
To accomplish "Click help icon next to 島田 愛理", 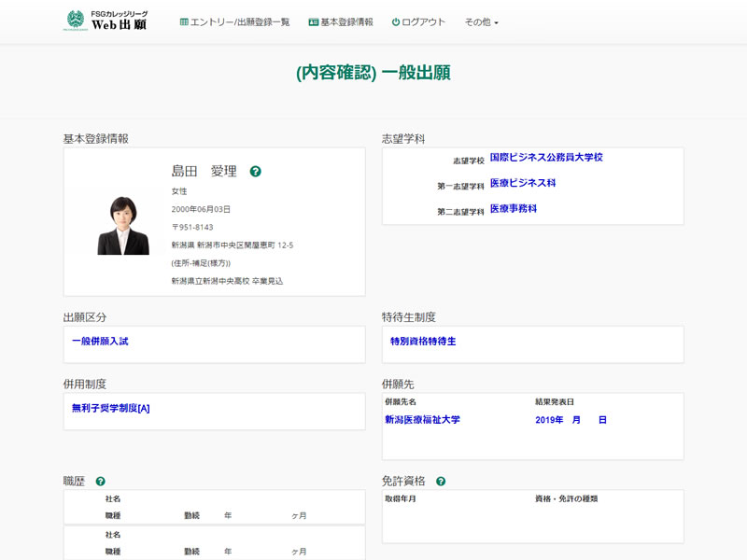I will pyautogui.click(x=256, y=172).
